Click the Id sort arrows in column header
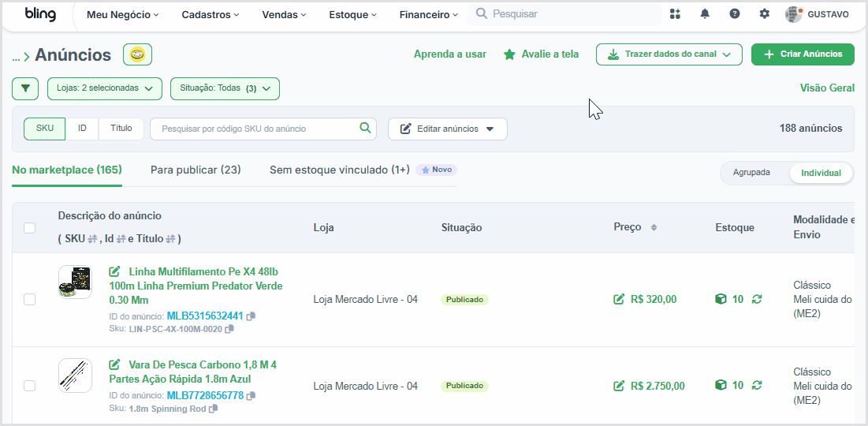The width and height of the screenshot is (868, 426). tap(121, 239)
